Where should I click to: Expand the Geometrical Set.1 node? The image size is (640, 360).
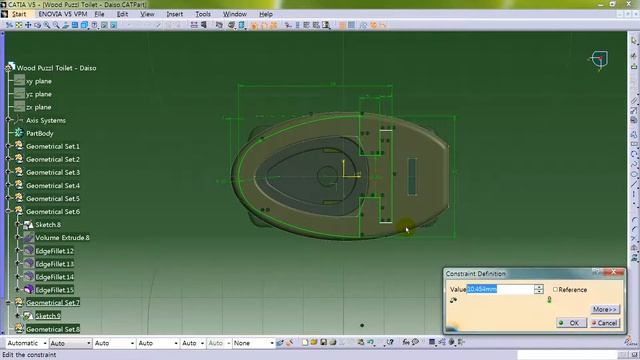[8, 146]
